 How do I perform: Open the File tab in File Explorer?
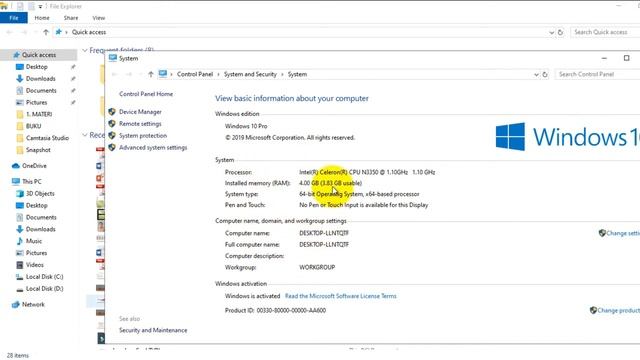coord(13,18)
